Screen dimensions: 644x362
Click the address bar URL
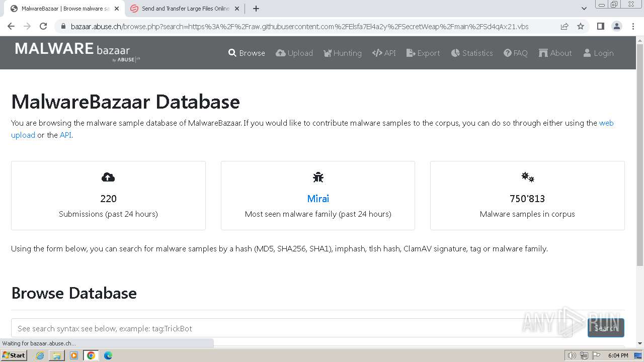299,27
